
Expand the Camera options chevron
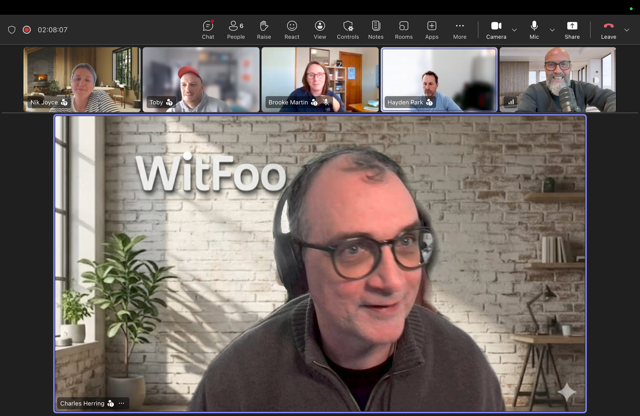click(x=514, y=30)
